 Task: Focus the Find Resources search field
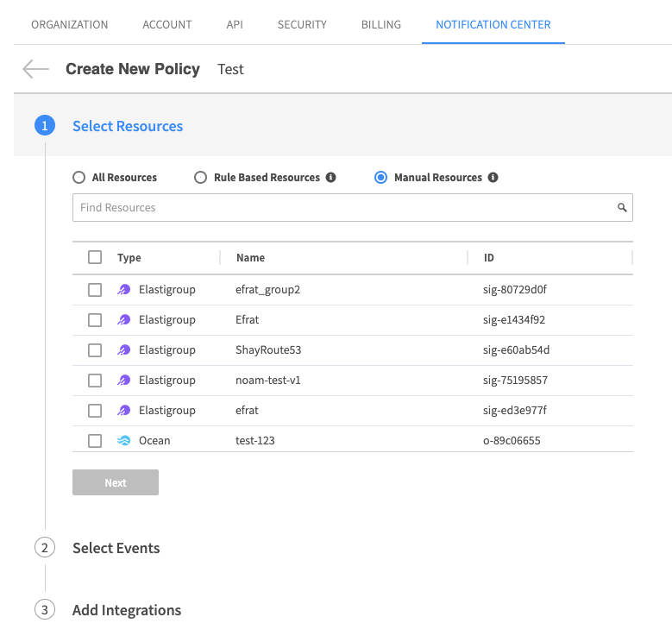click(x=345, y=208)
